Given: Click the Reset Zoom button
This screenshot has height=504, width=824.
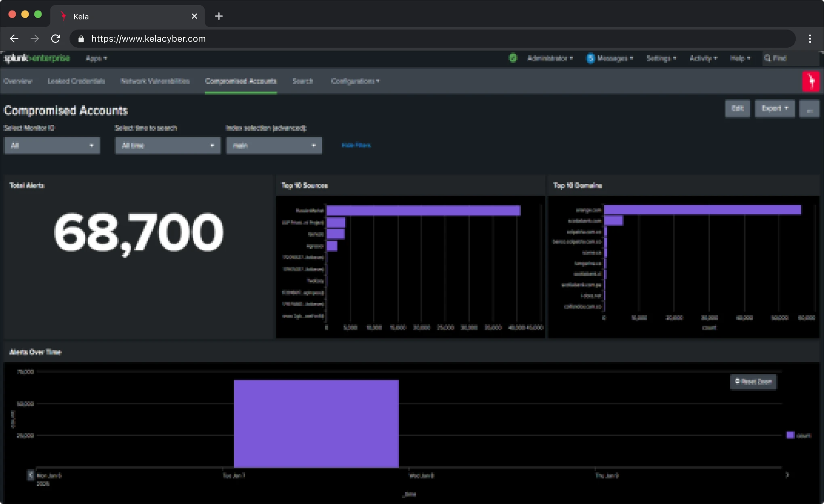Looking at the screenshot, I should [753, 382].
